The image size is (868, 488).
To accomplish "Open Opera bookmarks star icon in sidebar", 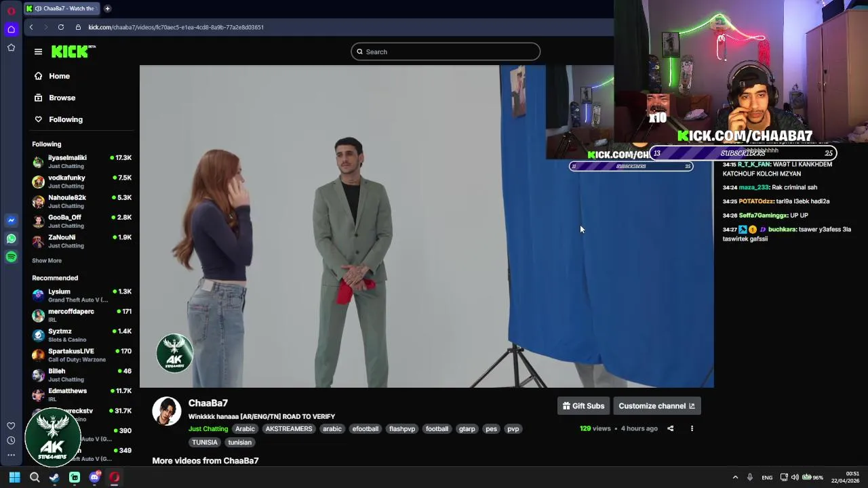I will [11, 47].
